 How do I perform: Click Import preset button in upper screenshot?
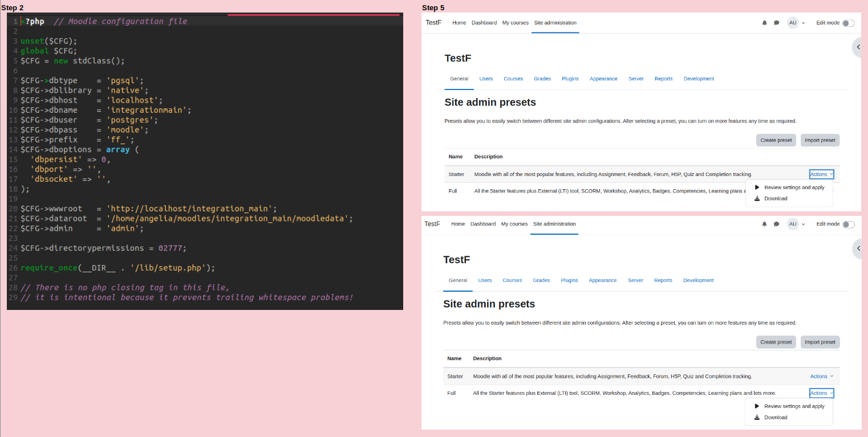pos(820,140)
